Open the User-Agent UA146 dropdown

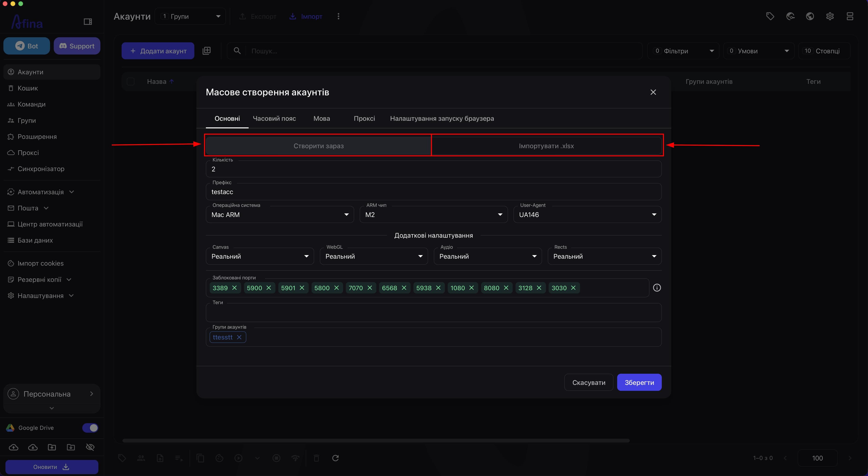(x=587, y=215)
